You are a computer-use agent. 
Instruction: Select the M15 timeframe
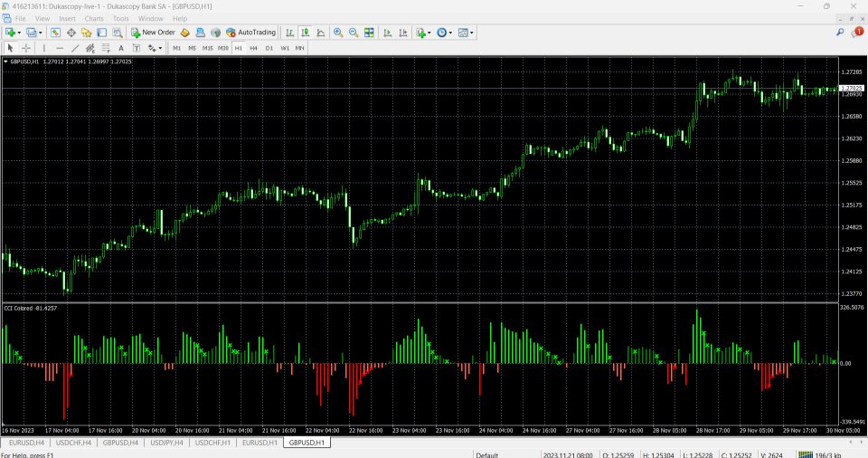pos(208,48)
